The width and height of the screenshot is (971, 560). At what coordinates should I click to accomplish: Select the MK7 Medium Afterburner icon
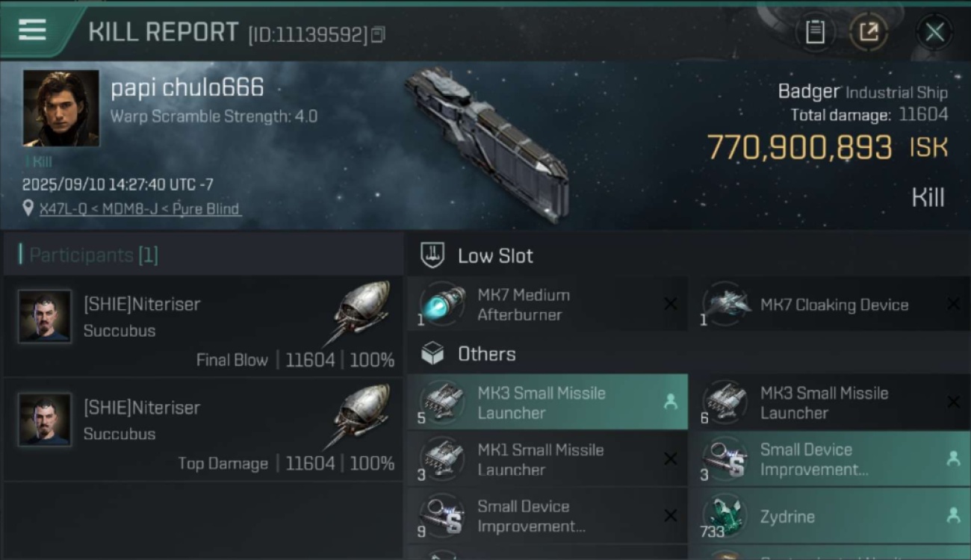pyautogui.click(x=442, y=305)
